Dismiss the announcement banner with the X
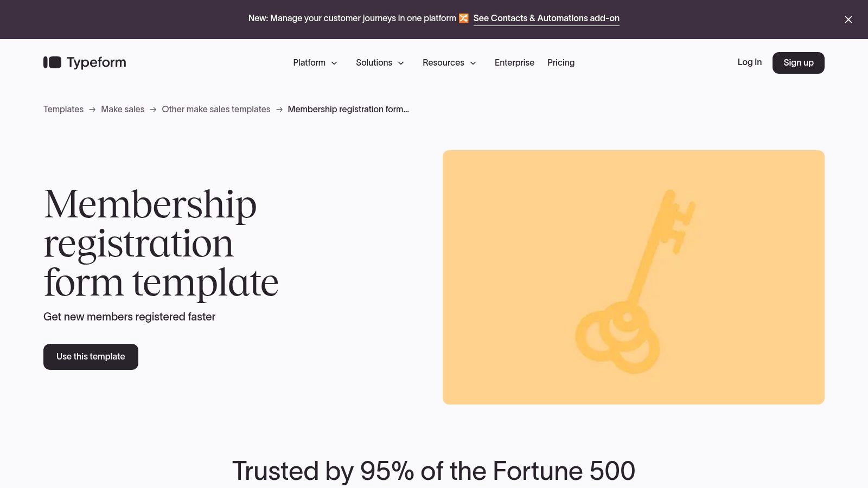This screenshot has width=868, height=488. tap(848, 20)
